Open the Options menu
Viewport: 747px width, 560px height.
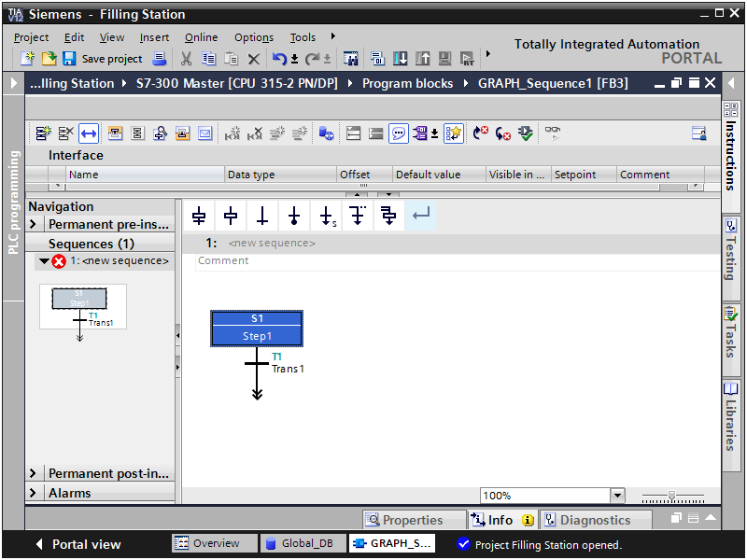[254, 37]
